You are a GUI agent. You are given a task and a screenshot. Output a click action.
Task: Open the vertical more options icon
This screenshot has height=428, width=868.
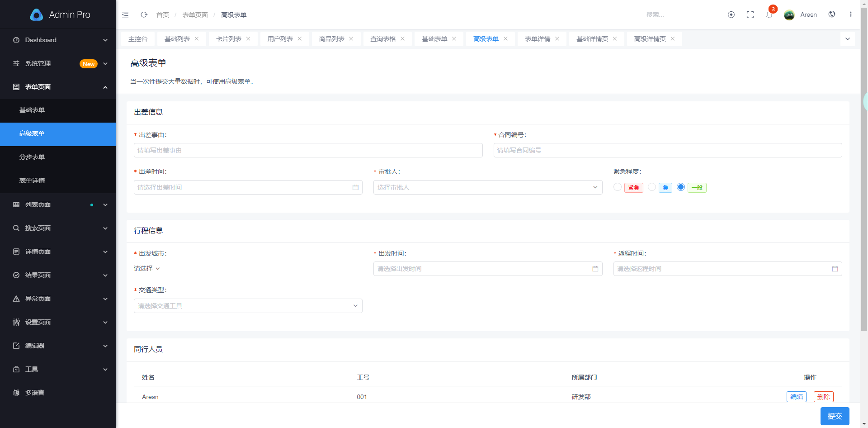(x=850, y=14)
